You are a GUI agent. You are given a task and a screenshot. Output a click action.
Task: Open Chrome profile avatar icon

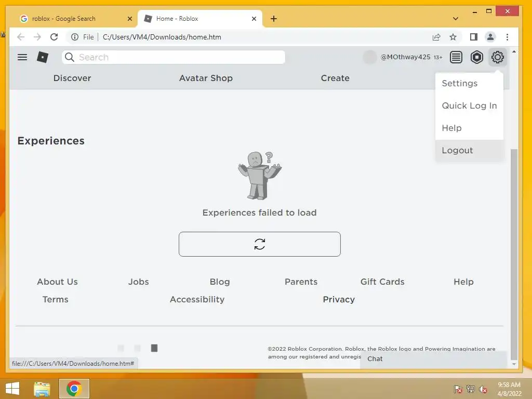490,37
